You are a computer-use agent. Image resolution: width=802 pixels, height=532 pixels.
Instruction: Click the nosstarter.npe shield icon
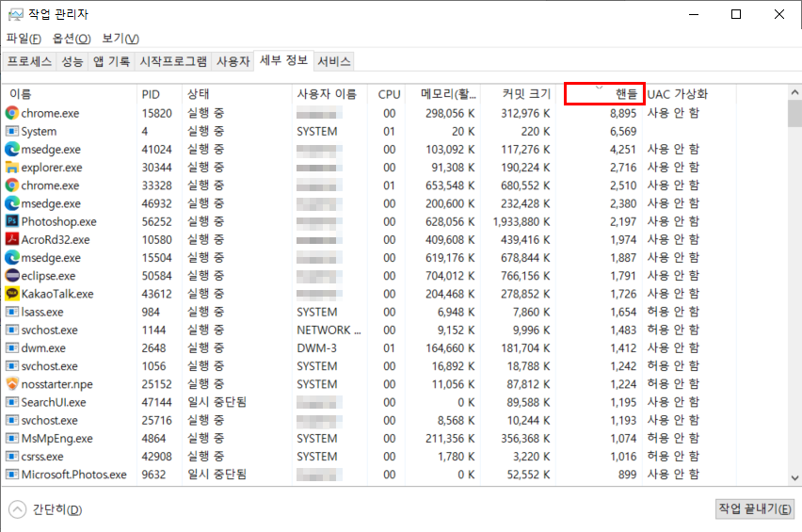point(12,384)
